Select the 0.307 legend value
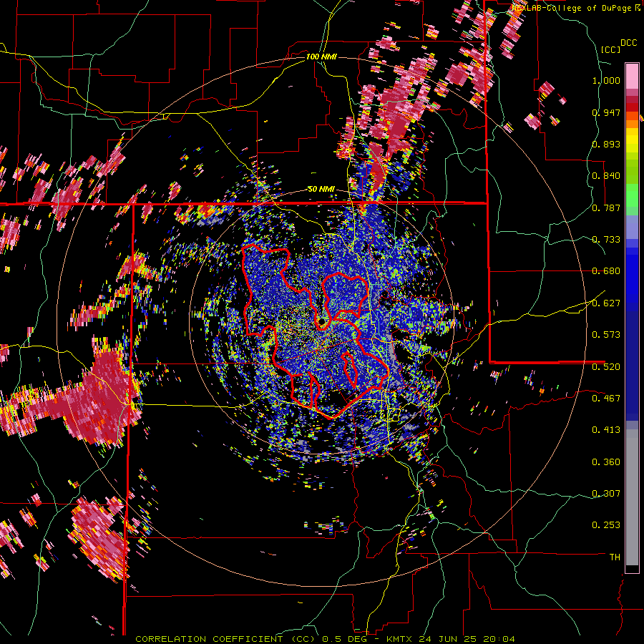 [606, 494]
